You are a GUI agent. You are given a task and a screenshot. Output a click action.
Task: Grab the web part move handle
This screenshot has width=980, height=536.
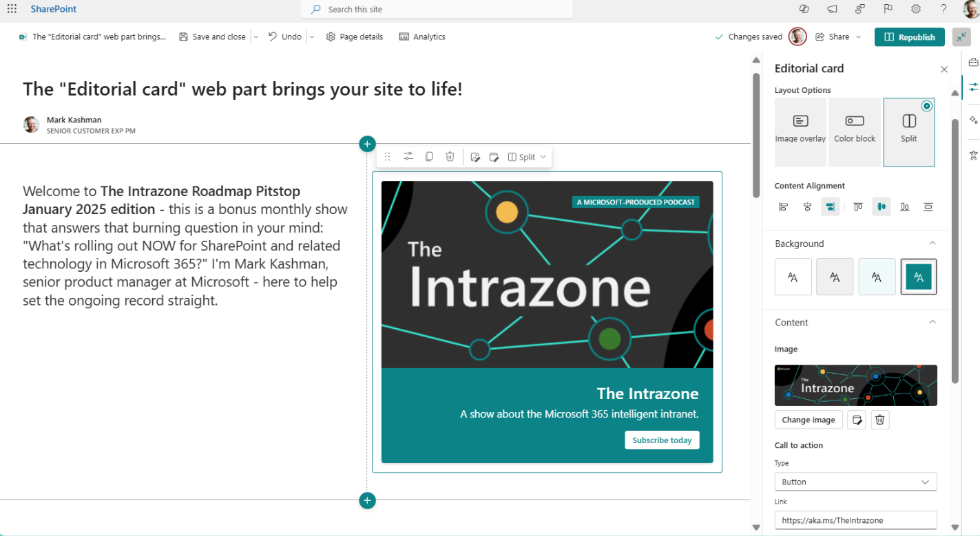[387, 157]
